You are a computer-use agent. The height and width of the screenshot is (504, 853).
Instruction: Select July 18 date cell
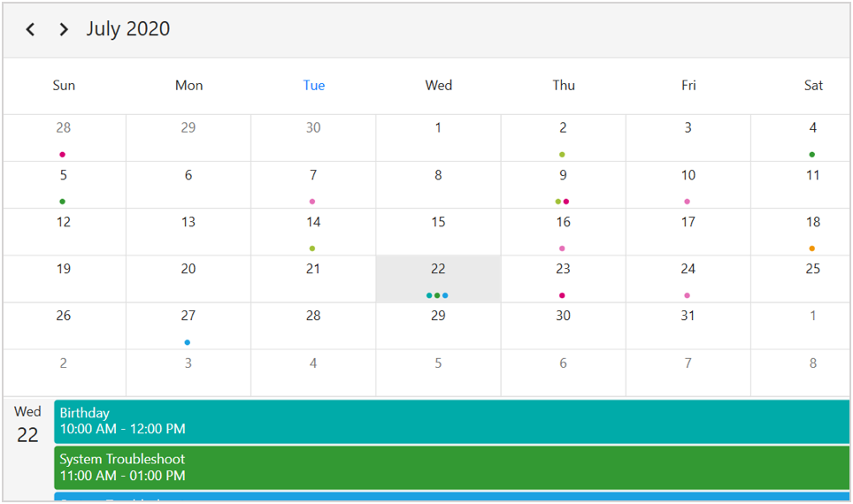tap(800, 232)
